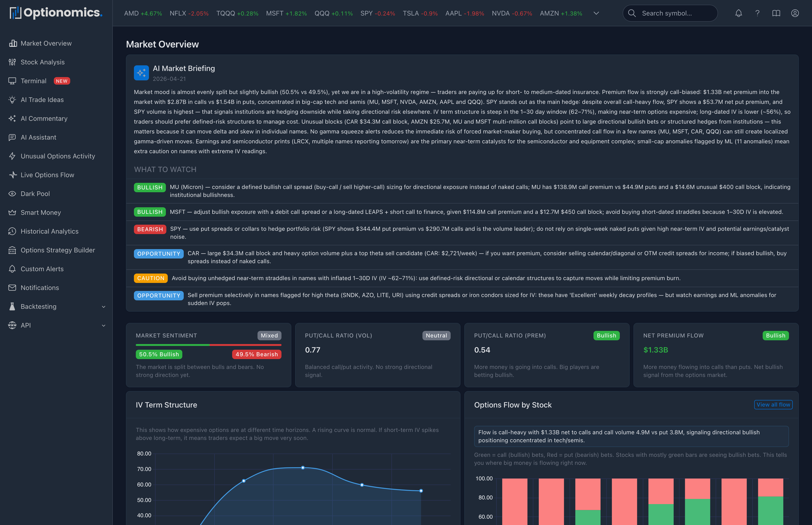Click the BULLISH tag for MU (Micron)
The height and width of the screenshot is (525, 812).
pos(150,188)
